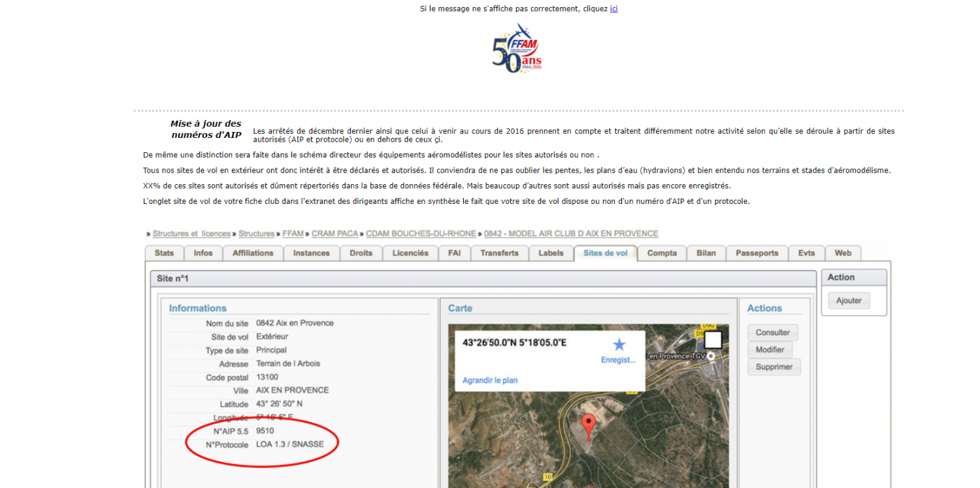
Task: Open CDAM BOUCHES-DU-RHONE breadcrumb link
Action: pyautogui.click(x=421, y=234)
